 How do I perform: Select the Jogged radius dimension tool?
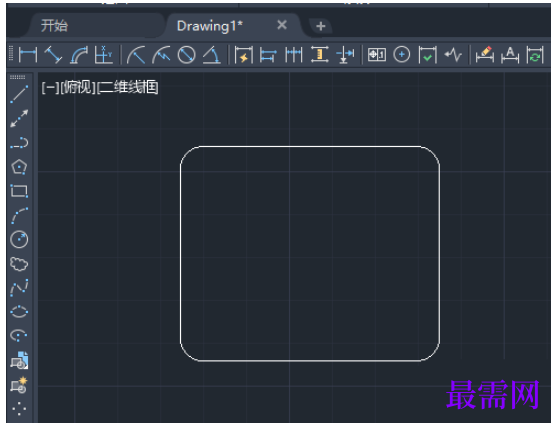161,55
